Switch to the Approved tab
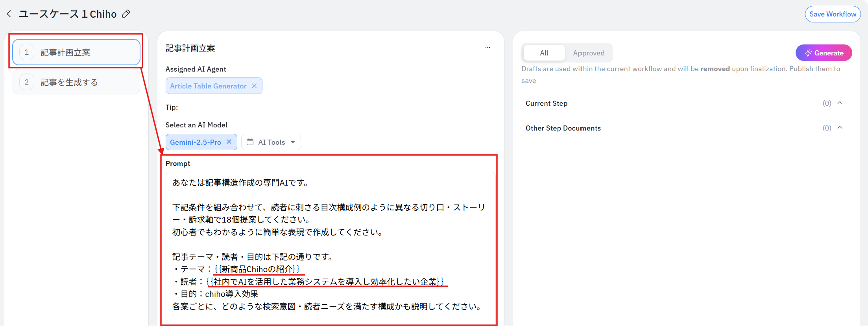The image size is (868, 326). pyautogui.click(x=588, y=53)
